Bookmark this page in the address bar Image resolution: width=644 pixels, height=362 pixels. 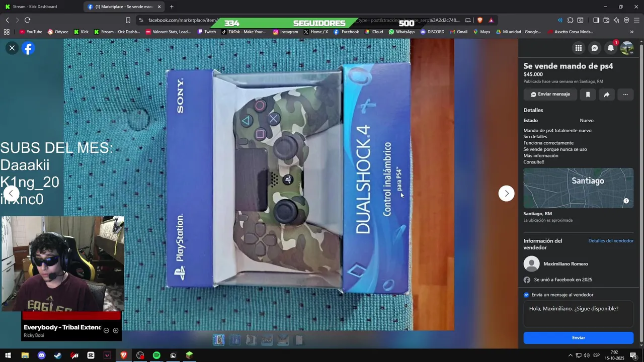coord(128,20)
